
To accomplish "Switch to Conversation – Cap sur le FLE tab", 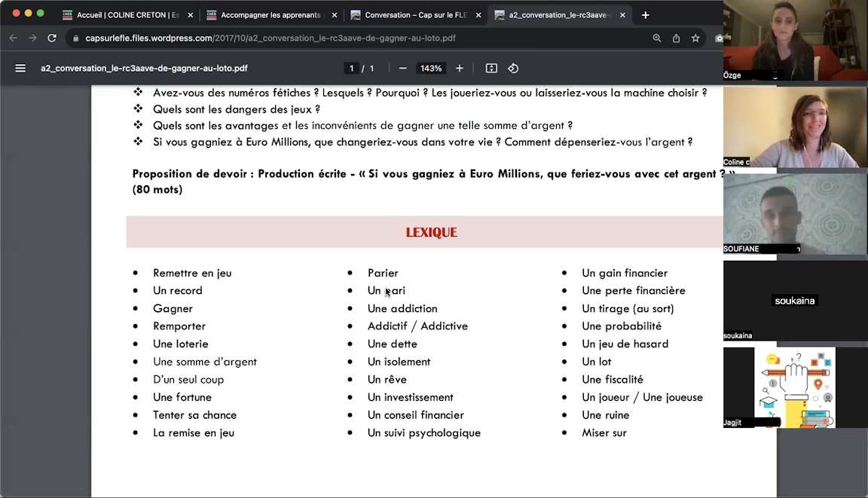I will tap(415, 15).
